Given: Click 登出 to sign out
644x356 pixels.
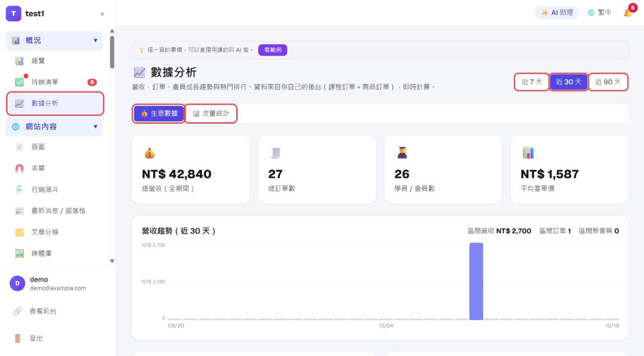Looking at the screenshot, I should coord(37,338).
